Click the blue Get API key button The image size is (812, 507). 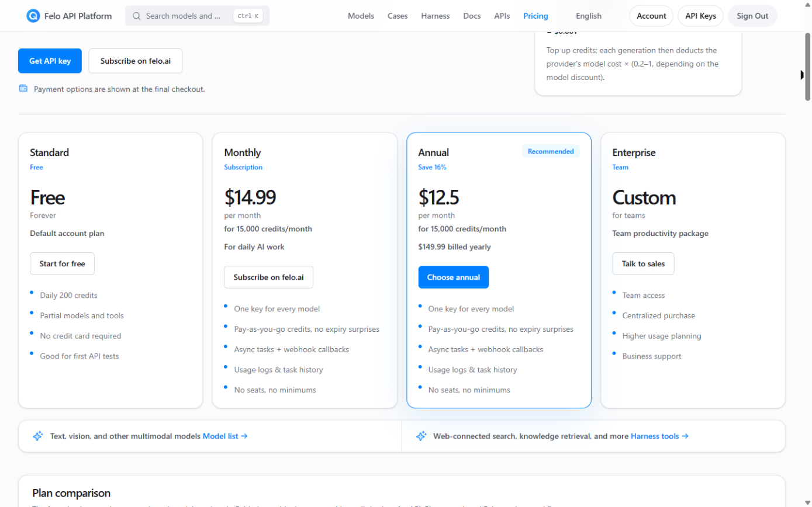point(50,61)
